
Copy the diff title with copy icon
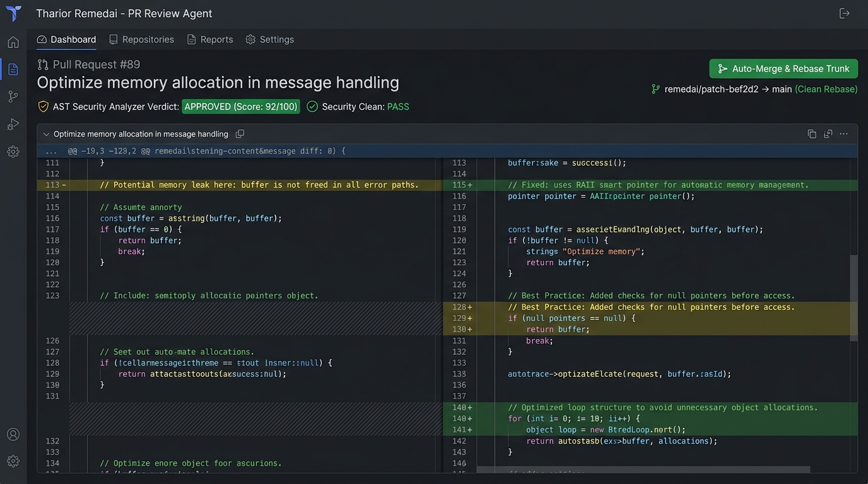(x=240, y=134)
